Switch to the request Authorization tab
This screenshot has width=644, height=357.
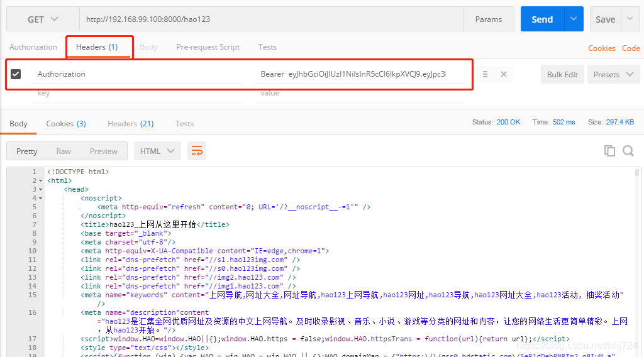point(33,47)
